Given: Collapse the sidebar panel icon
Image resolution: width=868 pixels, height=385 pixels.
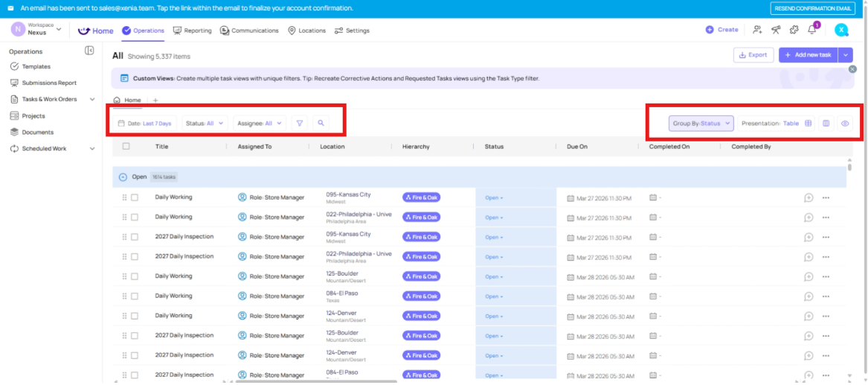Looking at the screenshot, I should click(89, 51).
